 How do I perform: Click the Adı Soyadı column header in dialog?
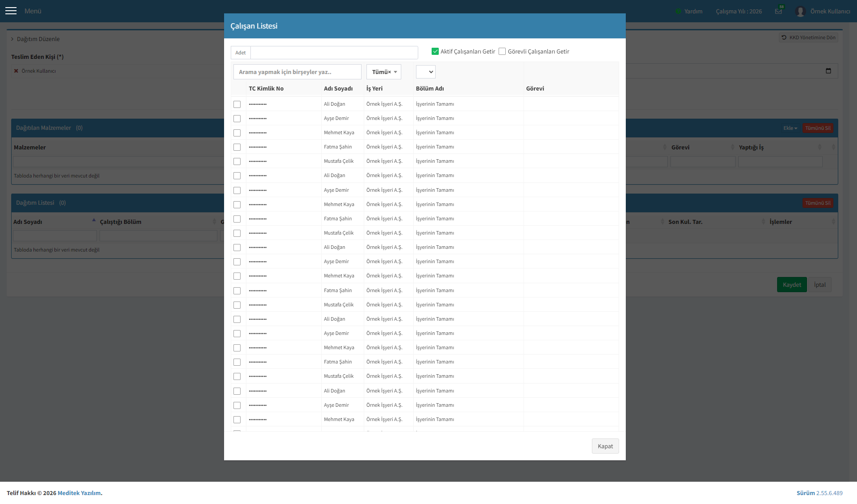point(338,89)
